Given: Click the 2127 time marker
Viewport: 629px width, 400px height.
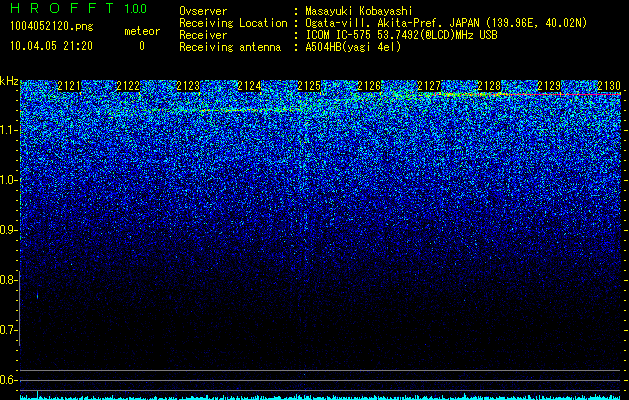Looking at the screenshot, I should point(429,86).
